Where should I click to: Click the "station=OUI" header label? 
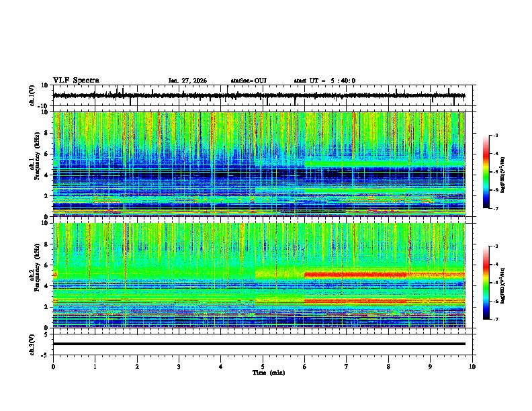coord(249,81)
